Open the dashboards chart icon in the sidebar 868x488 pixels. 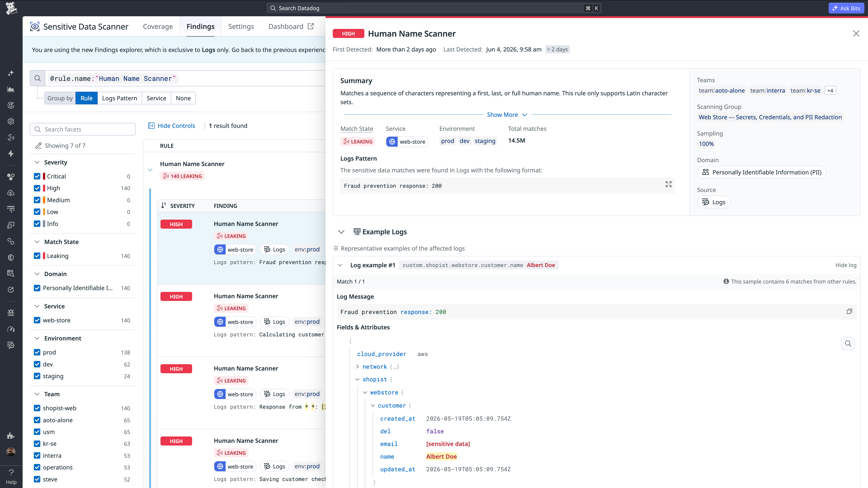click(x=11, y=89)
